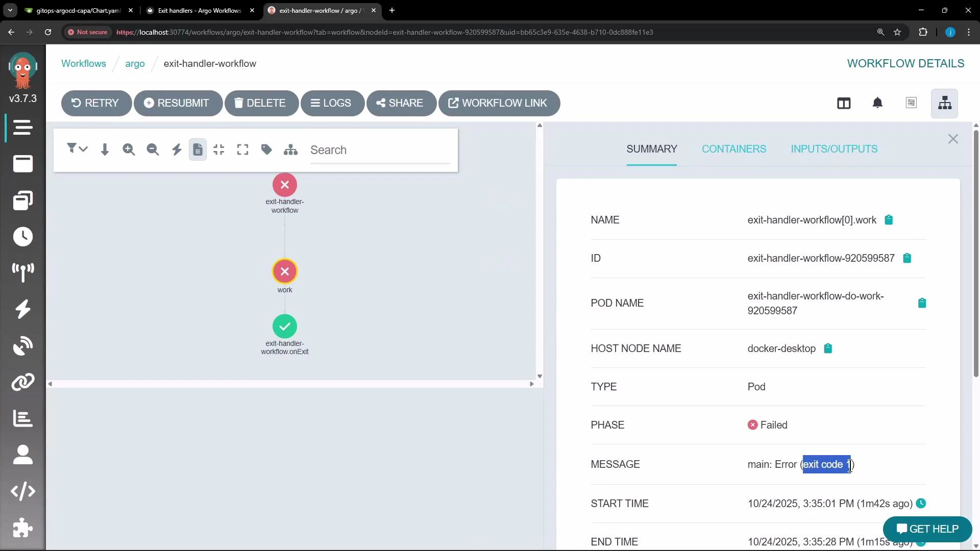Open the recently closed tabs chevron
980x551 pixels.
(x=10, y=10)
